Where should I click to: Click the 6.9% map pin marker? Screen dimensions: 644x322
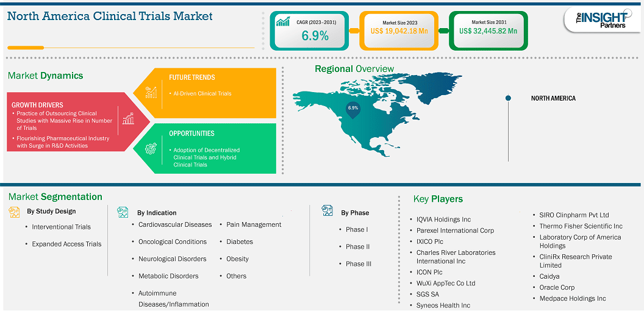[353, 110]
